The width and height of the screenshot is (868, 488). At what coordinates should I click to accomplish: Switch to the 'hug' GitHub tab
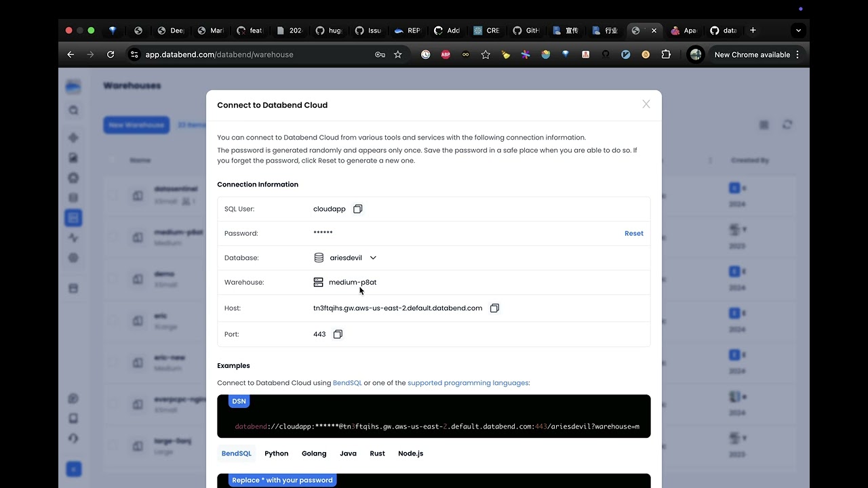[329, 30]
